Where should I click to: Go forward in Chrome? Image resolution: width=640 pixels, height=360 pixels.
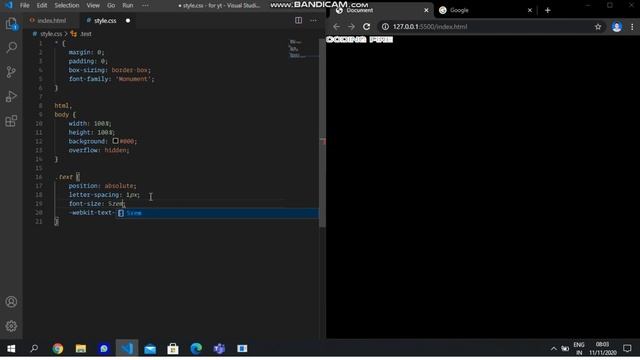(351, 27)
